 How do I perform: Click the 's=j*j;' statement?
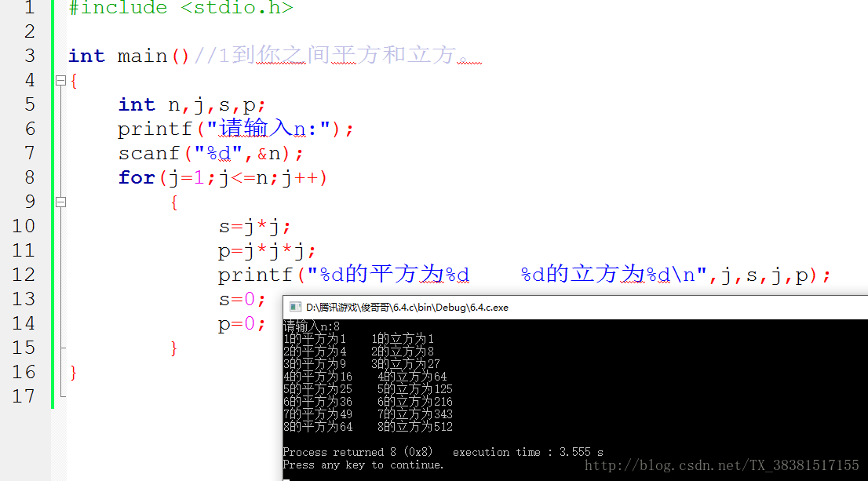254,227
